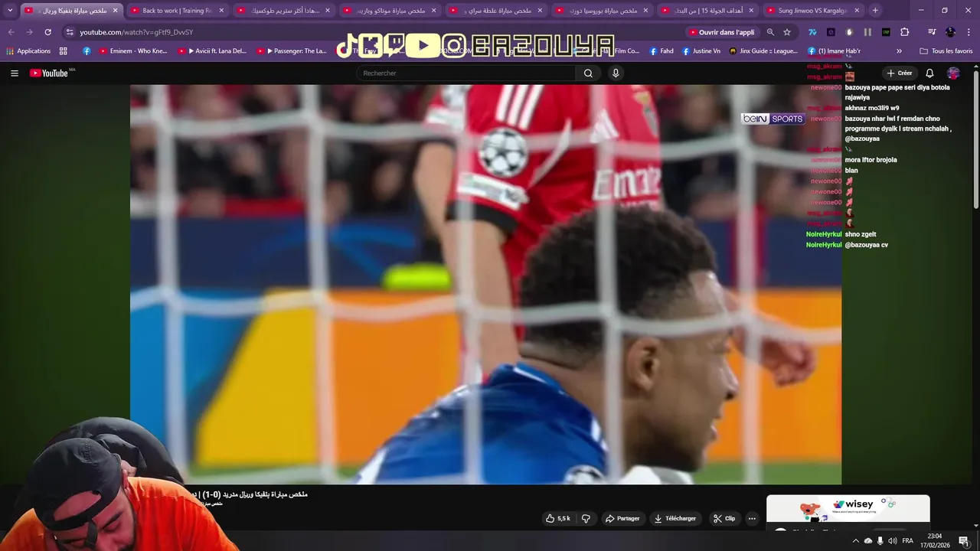Open more actions (three dots) under the video
The width and height of the screenshot is (980, 551).
coord(752,518)
